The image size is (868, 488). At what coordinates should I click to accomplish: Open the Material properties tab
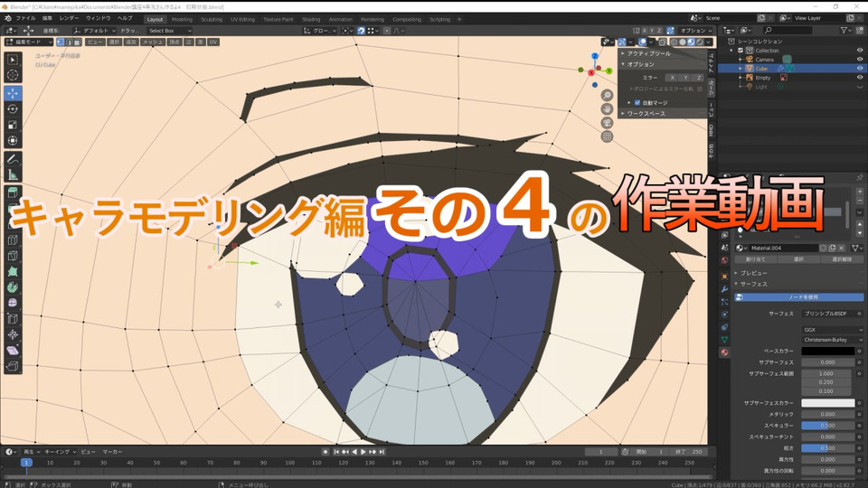(724, 352)
